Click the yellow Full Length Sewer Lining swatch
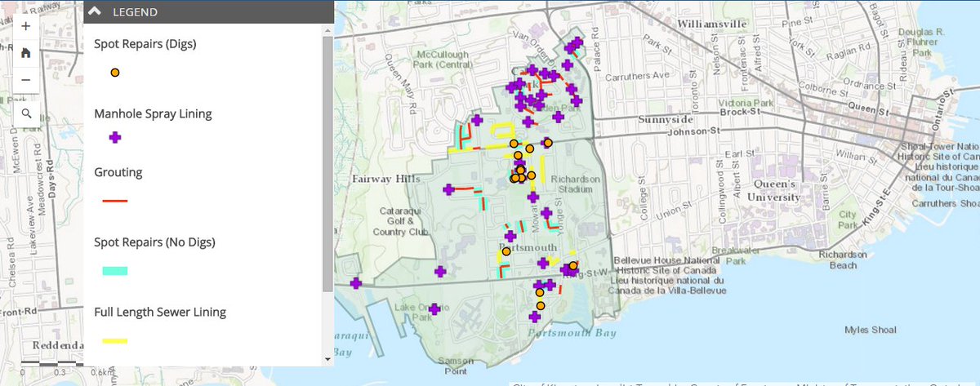 pyautogui.click(x=115, y=340)
